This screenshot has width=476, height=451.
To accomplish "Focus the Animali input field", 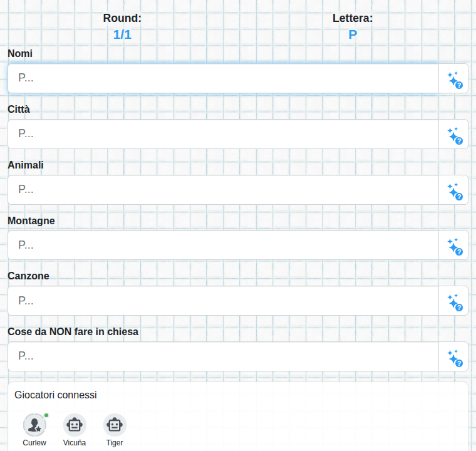I will pos(223,190).
